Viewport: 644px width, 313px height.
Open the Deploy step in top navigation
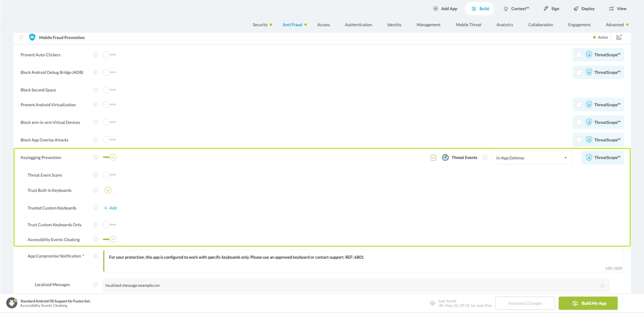pos(584,9)
